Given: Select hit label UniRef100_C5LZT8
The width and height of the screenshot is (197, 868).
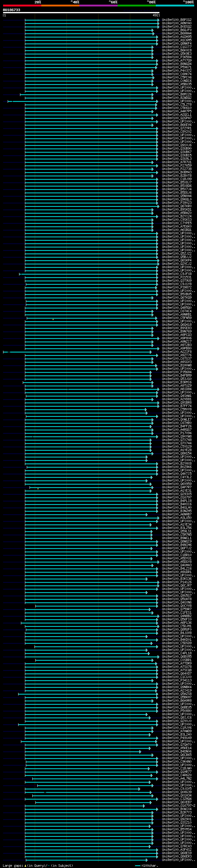Looking at the screenshot, I should tap(177, 104).
